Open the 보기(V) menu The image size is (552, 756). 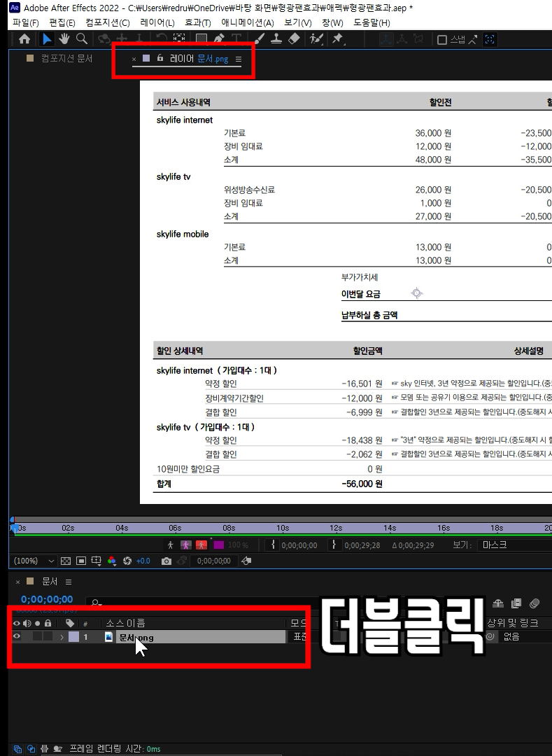coord(297,22)
